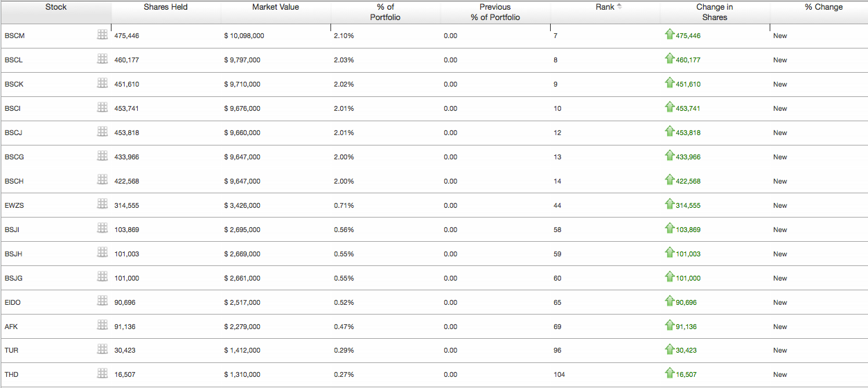Click the Rank sort arrow indicator
This screenshot has width=868, height=388.
(x=619, y=6)
